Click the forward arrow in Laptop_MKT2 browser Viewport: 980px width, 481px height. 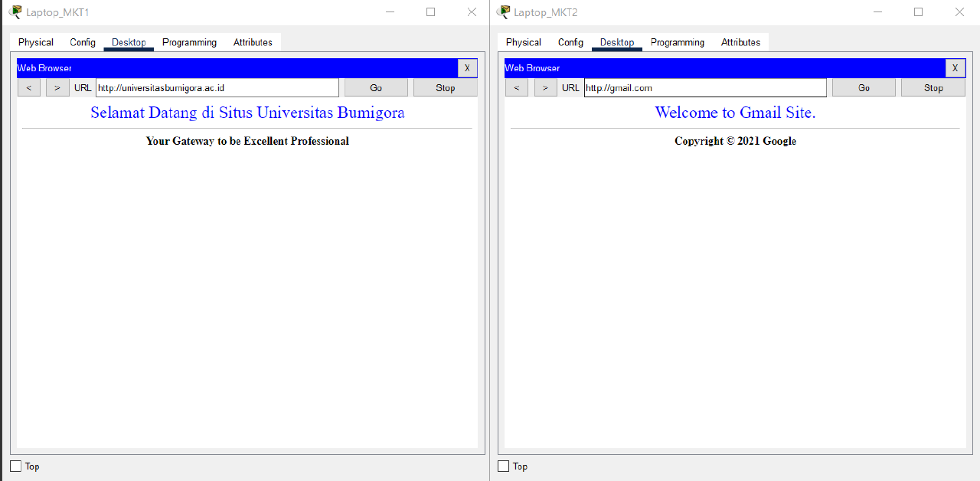[x=545, y=87]
